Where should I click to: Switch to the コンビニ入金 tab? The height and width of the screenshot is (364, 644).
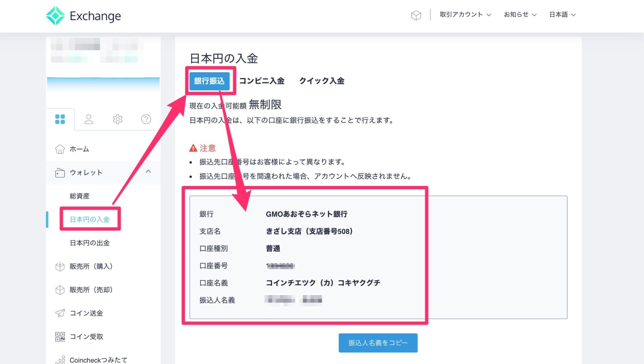(x=262, y=81)
